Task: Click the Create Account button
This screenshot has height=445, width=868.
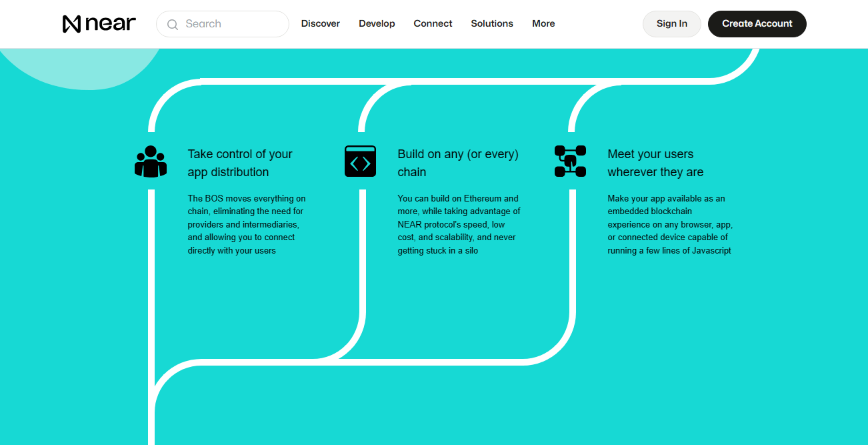Action: tap(757, 24)
